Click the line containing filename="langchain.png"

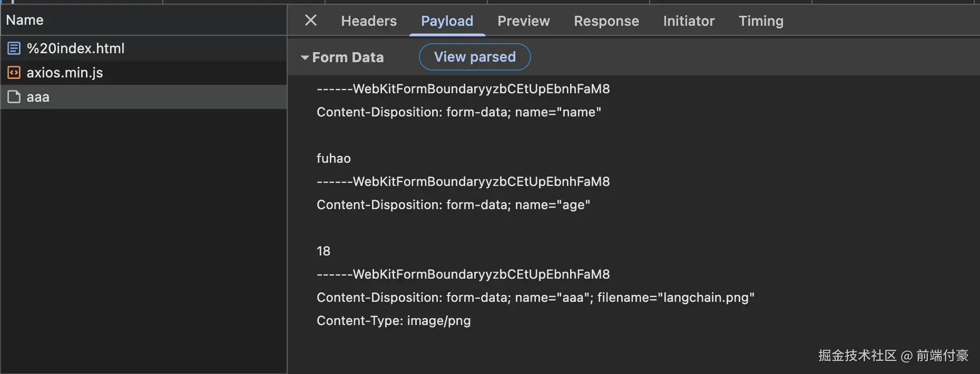[x=535, y=298]
